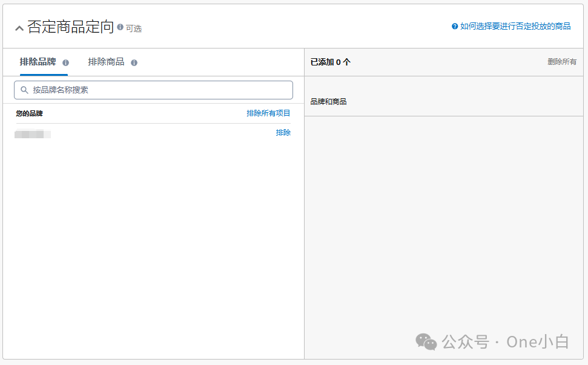Image resolution: width=588 pixels, height=365 pixels.
Task: Click 排除 beside the blurred brand
Action: coord(283,133)
